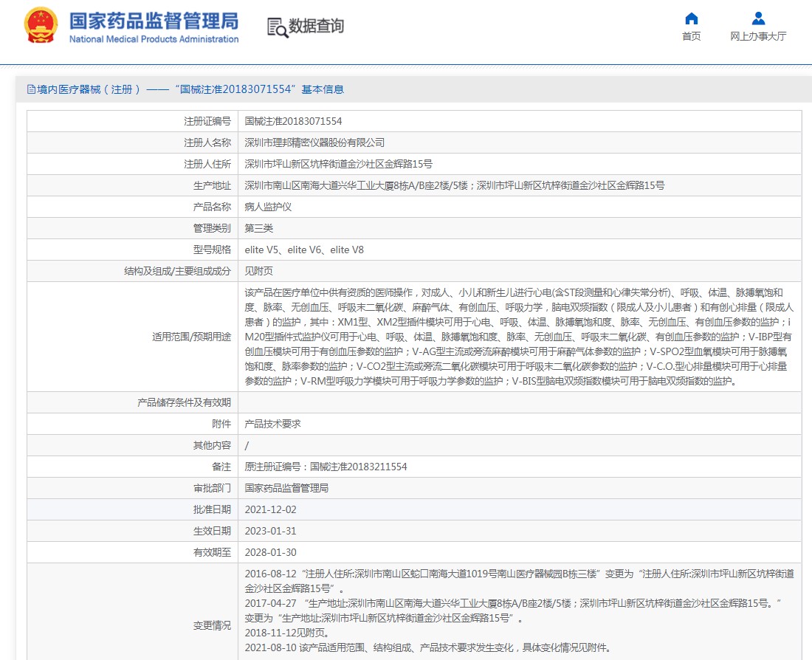Select the 数据查询 heading text
Screen dimensions: 812x660
point(316,26)
